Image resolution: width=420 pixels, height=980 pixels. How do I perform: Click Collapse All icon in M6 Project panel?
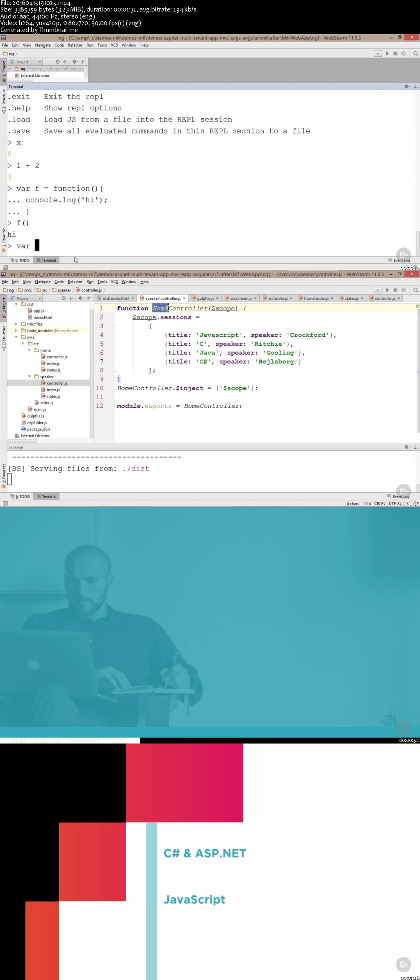pos(65,62)
